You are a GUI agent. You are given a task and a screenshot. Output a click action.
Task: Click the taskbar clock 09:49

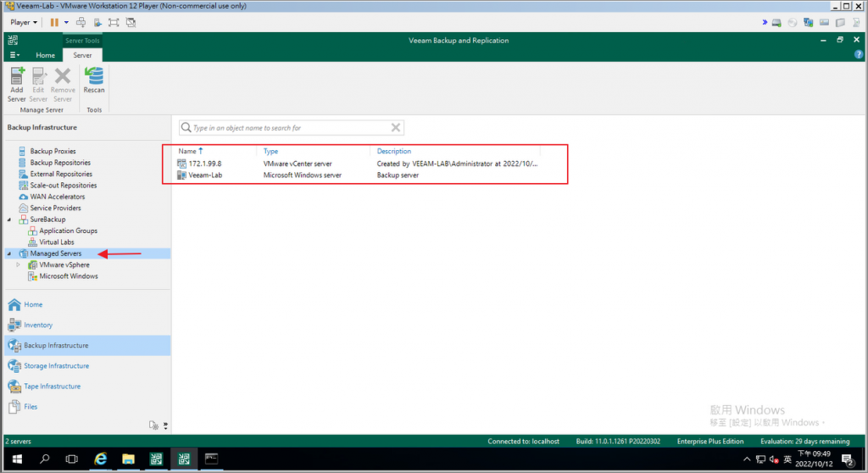click(x=814, y=459)
